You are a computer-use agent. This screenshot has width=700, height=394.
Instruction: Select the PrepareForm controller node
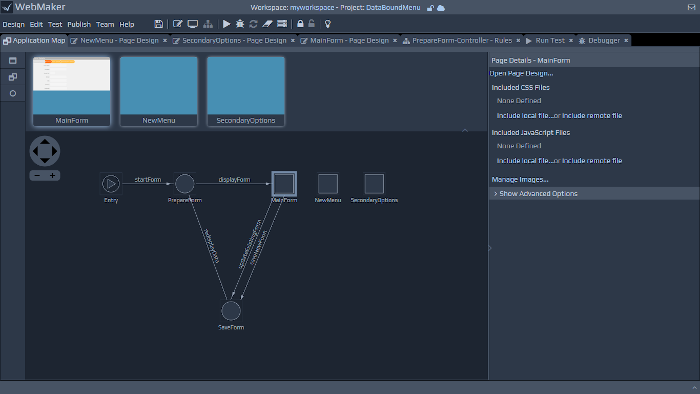click(x=184, y=184)
